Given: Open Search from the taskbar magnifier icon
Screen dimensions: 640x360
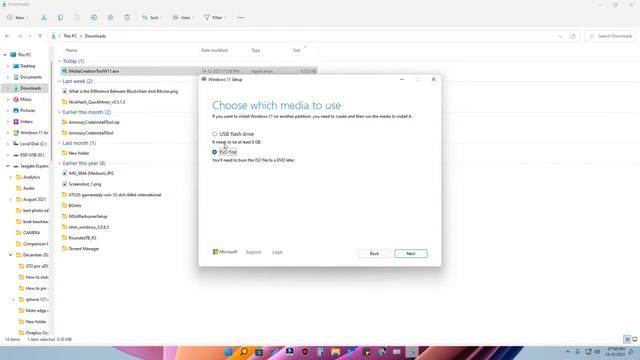Looking at the screenshot, I should tap(244, 352).
